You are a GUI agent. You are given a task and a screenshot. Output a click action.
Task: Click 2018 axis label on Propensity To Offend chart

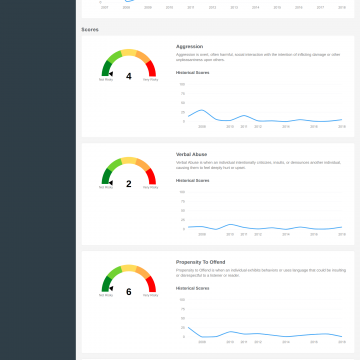click(342, 342)
